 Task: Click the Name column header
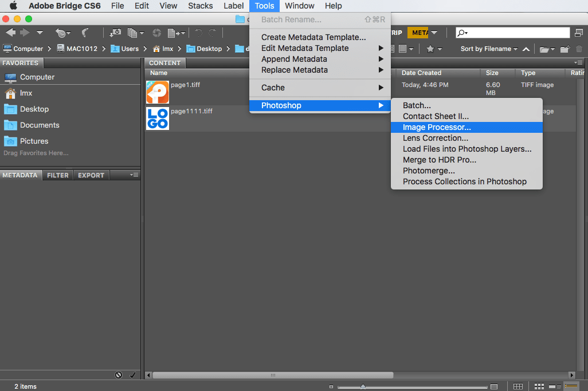(159, 73)
